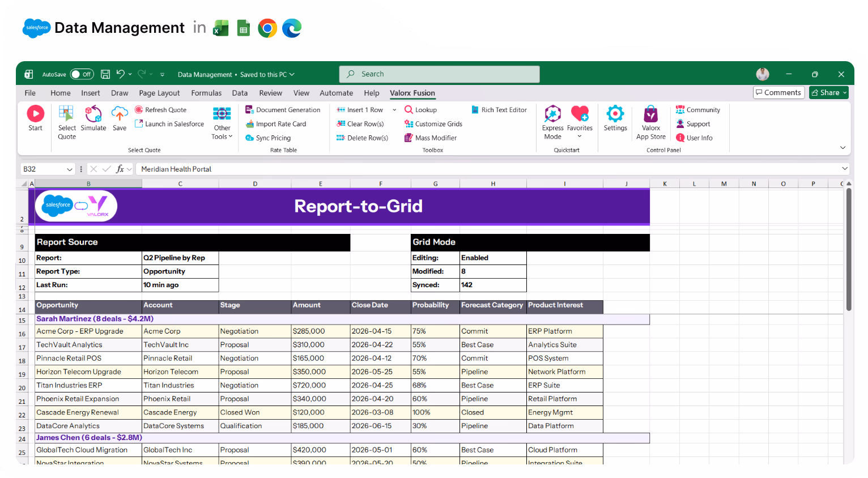The image size is (868, 478).
Task: Click the Refresh Quote icon
Action: (x=139, y=109)
